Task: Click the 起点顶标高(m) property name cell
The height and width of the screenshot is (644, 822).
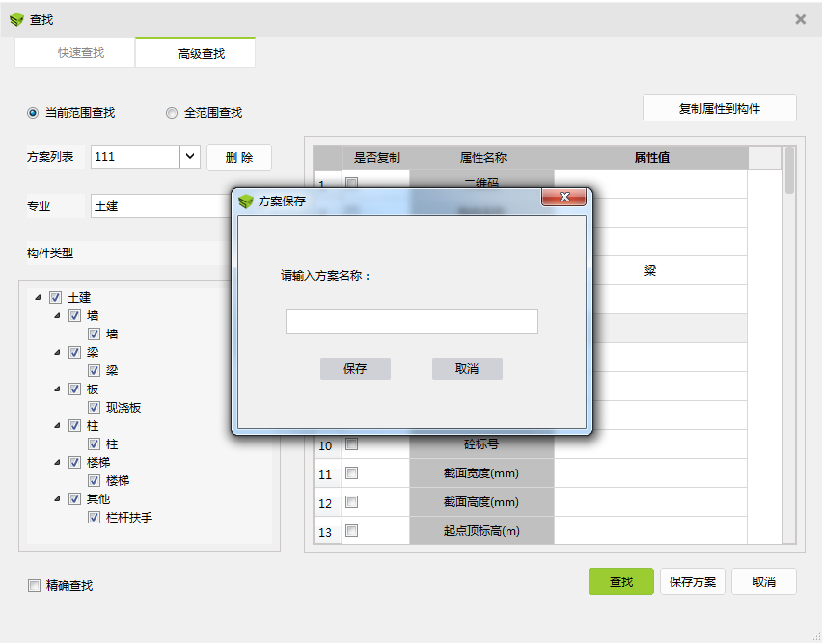Action: (481, 531)
